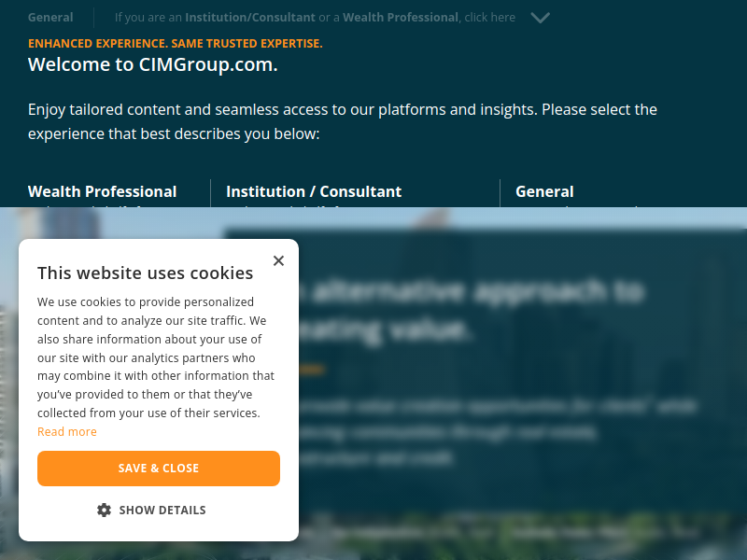
Task: Click the orange 'Enhanced Experience' tagline
Action: point(176,43)
